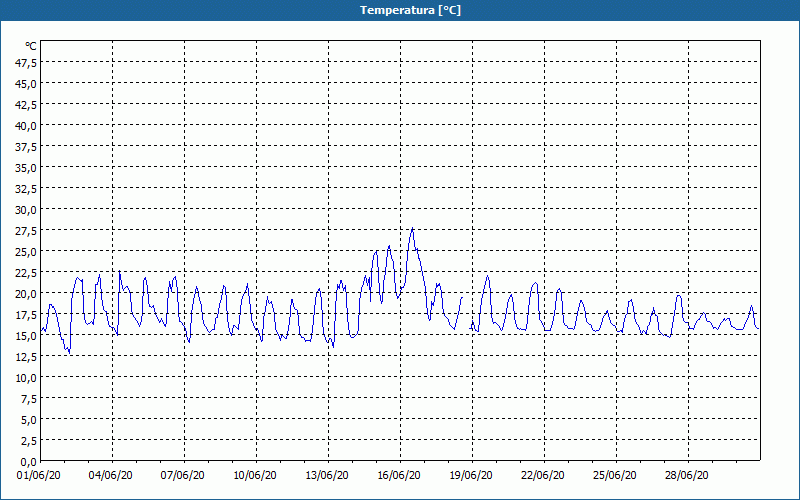Select the °C unit label on axis
800x500 pixels.
(31, 46)
